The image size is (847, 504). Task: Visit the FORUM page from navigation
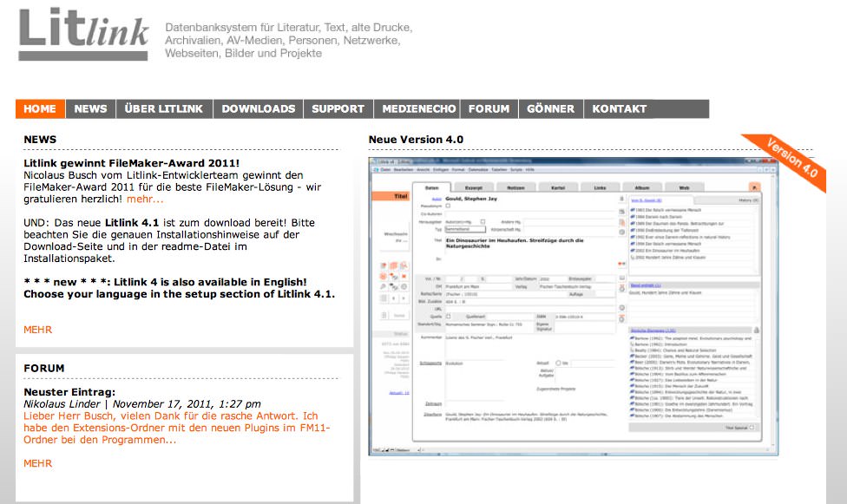(489, 108)
